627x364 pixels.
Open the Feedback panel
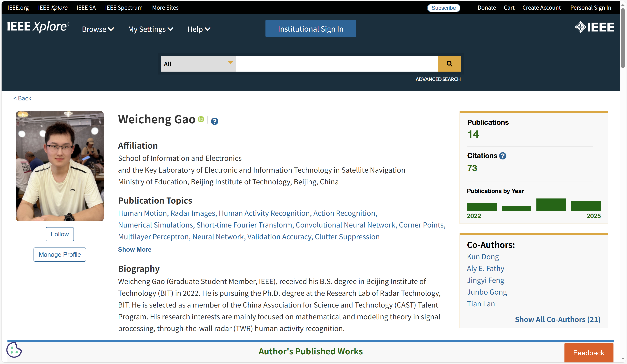coord(589,353)
